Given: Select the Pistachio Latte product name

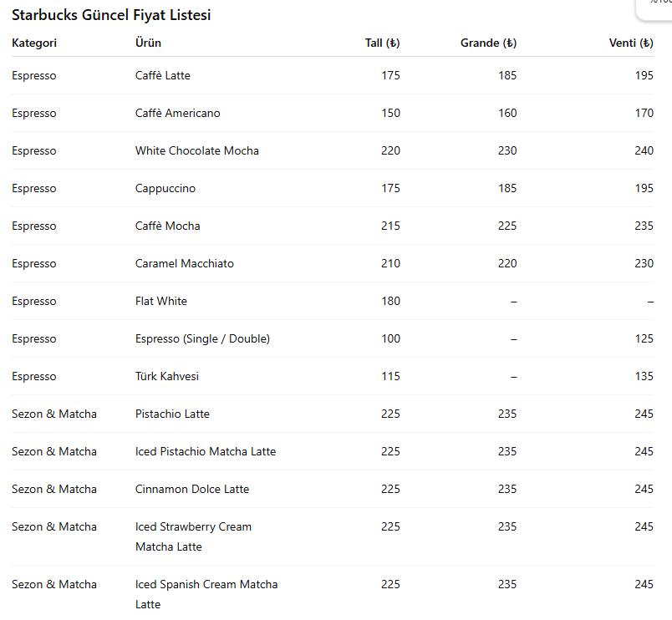Looking at the screenshot, I should point(172,414).
